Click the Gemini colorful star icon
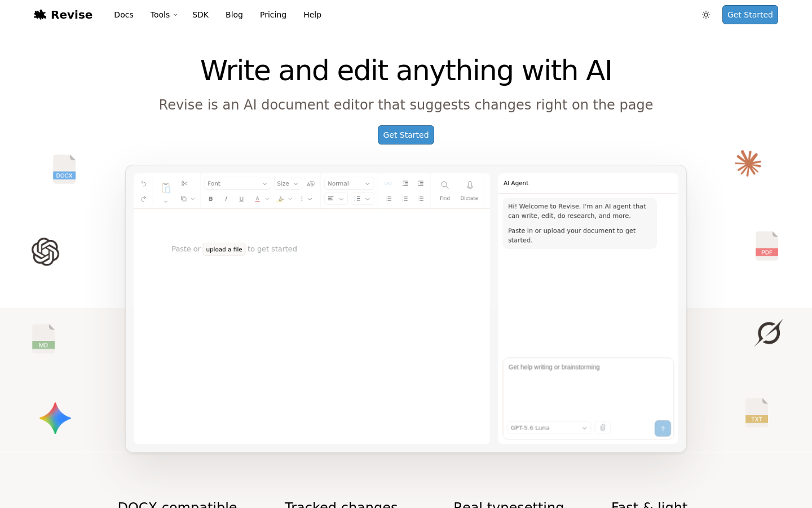812x508 pixels. click(x=55, y=418)
